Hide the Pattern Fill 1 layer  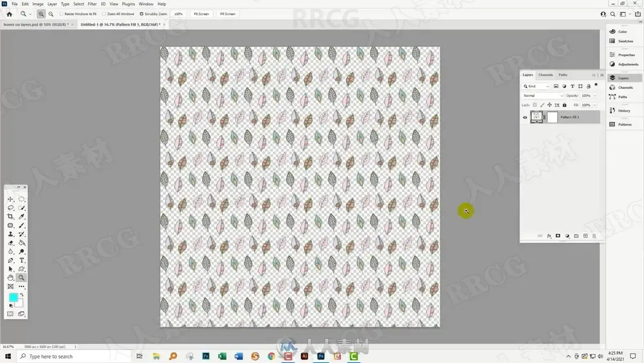525,117
